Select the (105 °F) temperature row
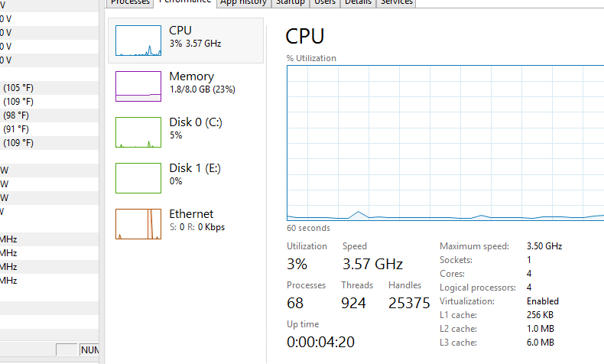 tap(18, 88)
